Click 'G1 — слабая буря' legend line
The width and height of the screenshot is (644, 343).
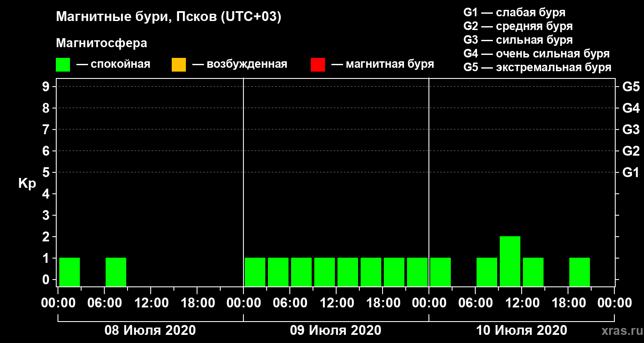514,12
